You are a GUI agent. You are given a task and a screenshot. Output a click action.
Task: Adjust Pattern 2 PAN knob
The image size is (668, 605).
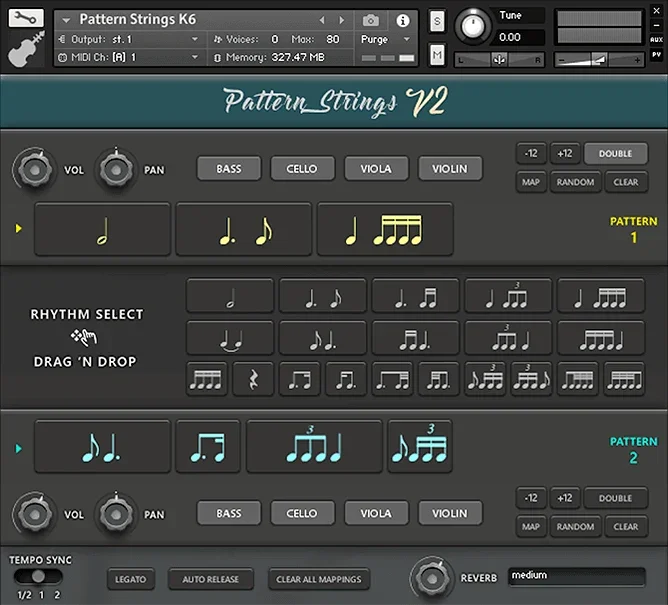coord(116,514)
